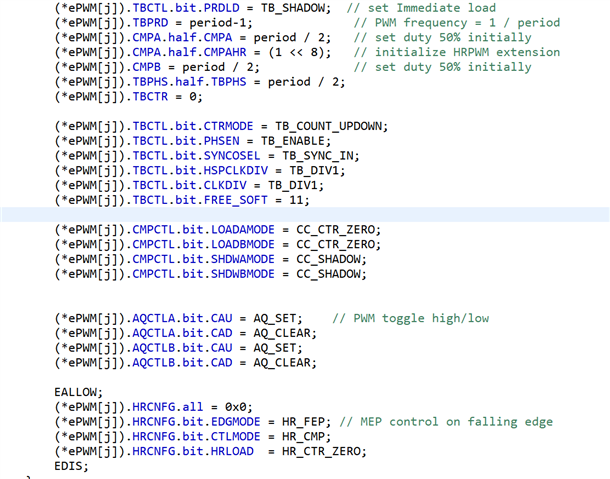This screenshot has height=479, width=610.
Task: Click EDGMODE field name
Action: (x=236, y=422)
